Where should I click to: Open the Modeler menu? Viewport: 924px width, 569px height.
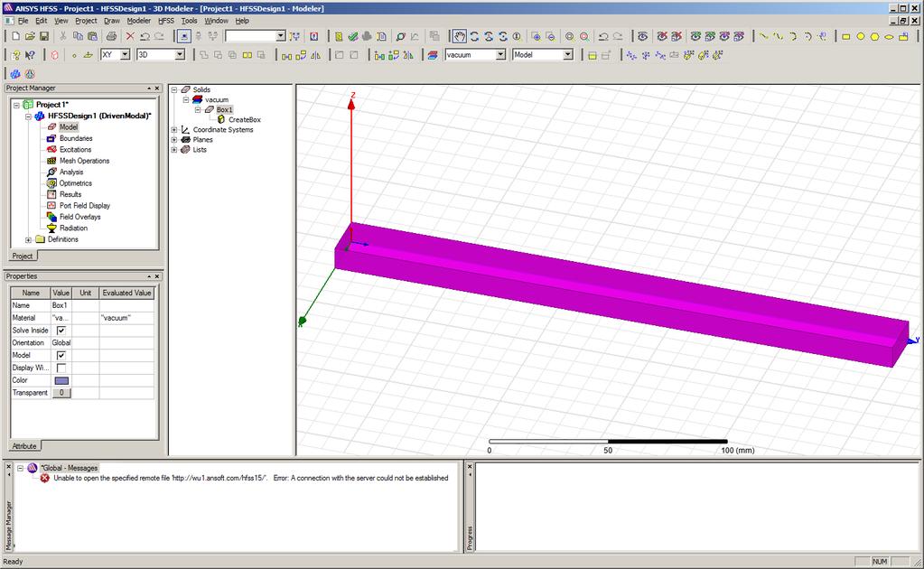138,21
